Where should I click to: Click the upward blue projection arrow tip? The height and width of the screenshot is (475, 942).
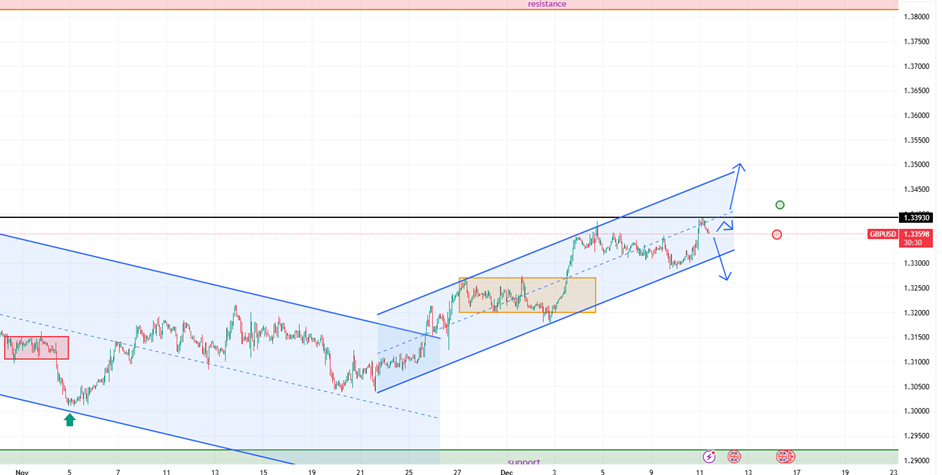pyautogui.click(x=739, y=165)
